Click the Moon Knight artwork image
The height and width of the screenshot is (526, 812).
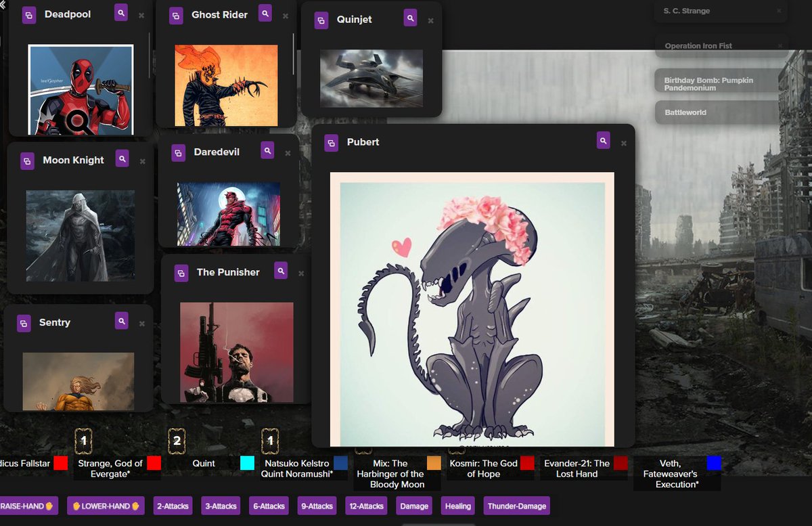point(81,236)
